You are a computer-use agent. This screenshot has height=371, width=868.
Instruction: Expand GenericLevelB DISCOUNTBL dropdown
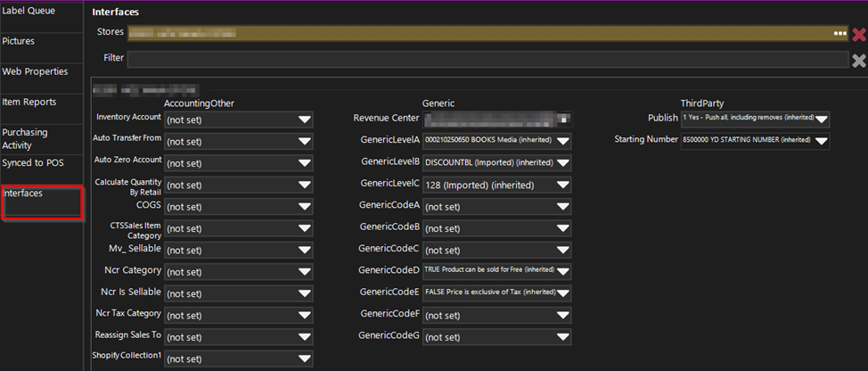click(x=497, y=163)
